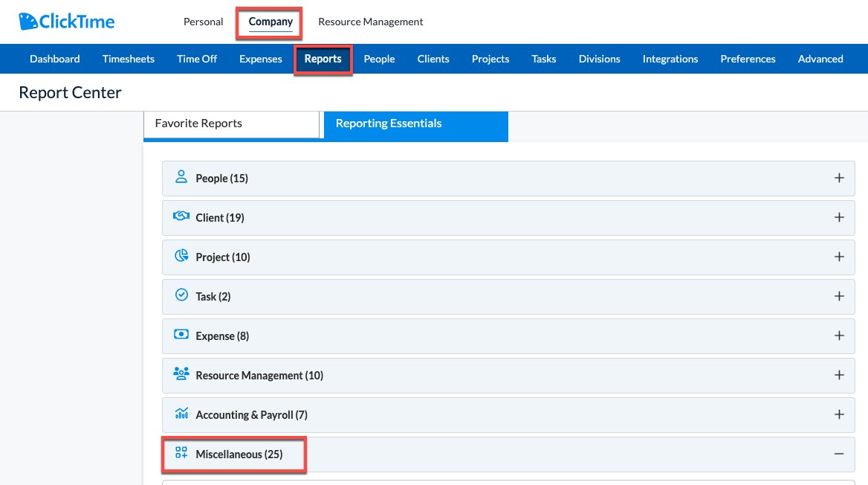Click the Accounting & Payroll chart icon

coord(181,413)
